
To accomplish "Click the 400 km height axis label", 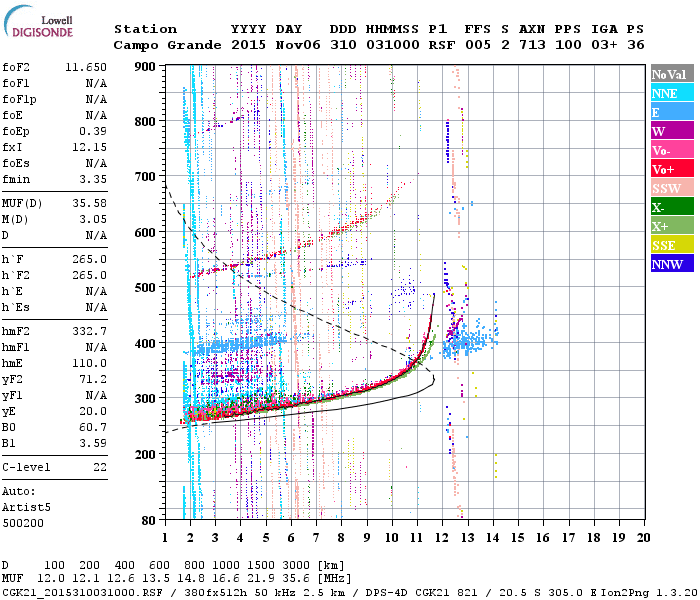I will coord(145,343).
